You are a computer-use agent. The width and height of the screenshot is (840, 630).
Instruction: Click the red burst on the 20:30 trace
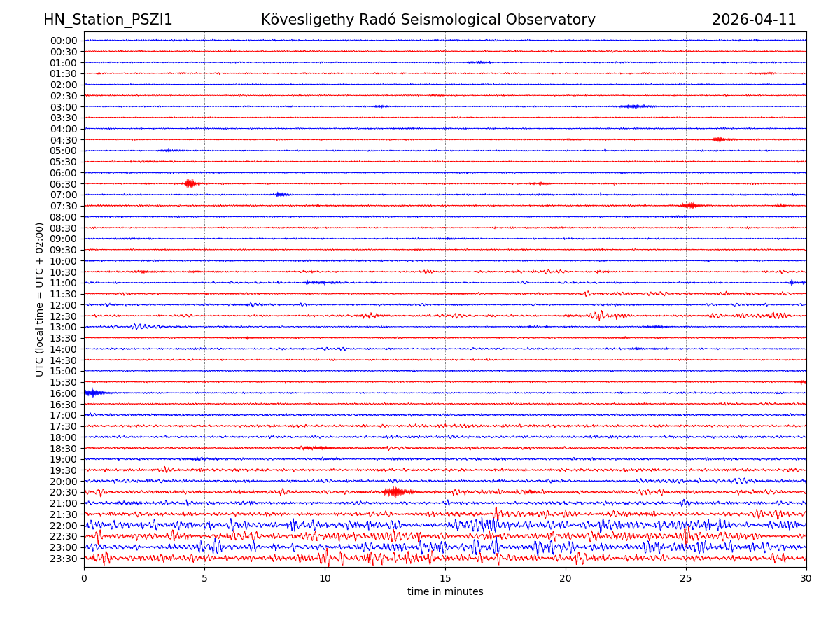pyautogui.click(x=395, y=492)
